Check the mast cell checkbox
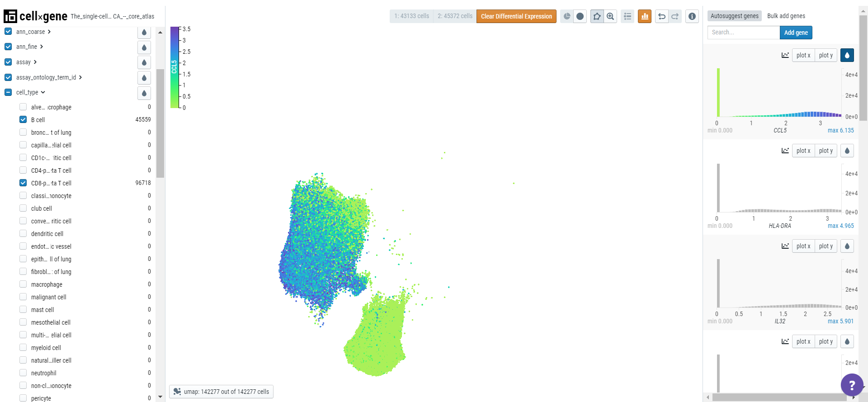Image resolution: width=868 pixels, height=402 pixels. pyautogui.click(x=23, y=309)
